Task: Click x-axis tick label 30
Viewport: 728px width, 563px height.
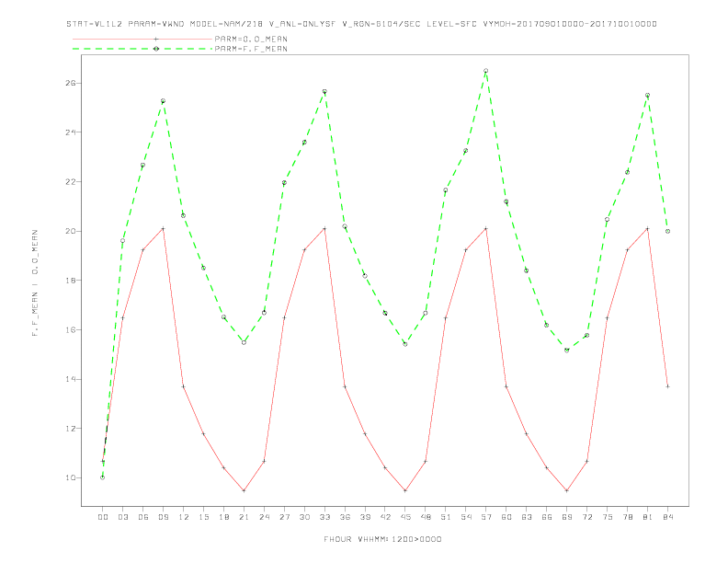Action: coord(304,517)
